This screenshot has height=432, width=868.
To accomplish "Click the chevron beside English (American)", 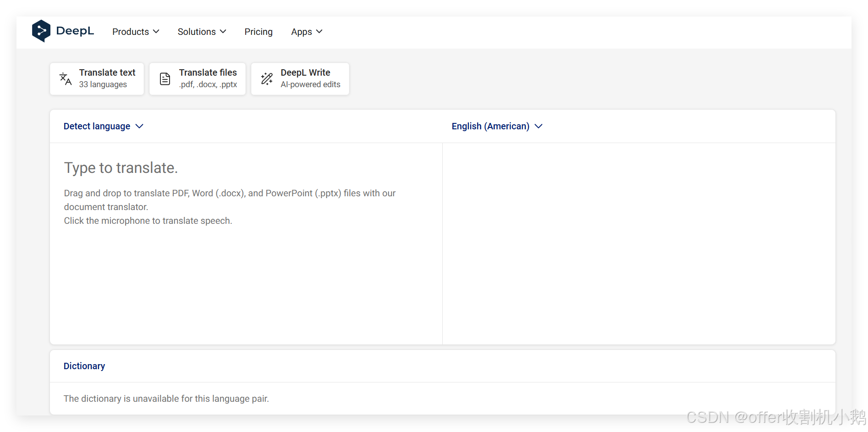I will pos(538,126).
